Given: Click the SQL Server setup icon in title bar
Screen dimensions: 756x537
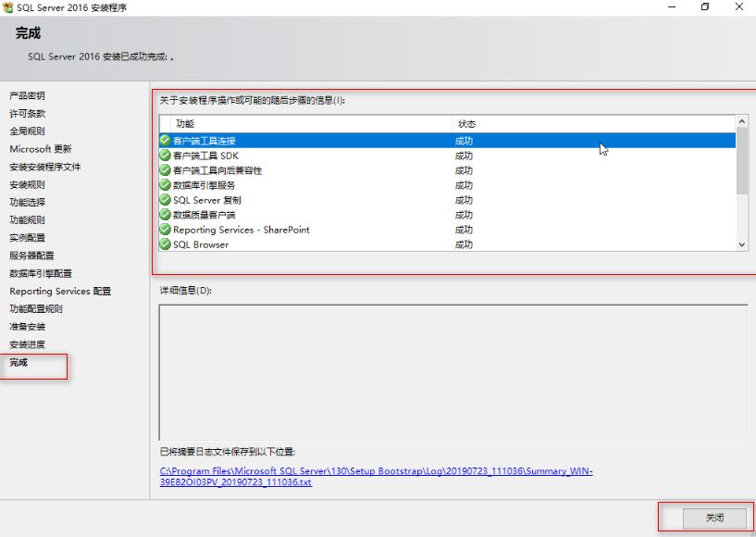Looking at the screenshot, I should coord(8,7).
